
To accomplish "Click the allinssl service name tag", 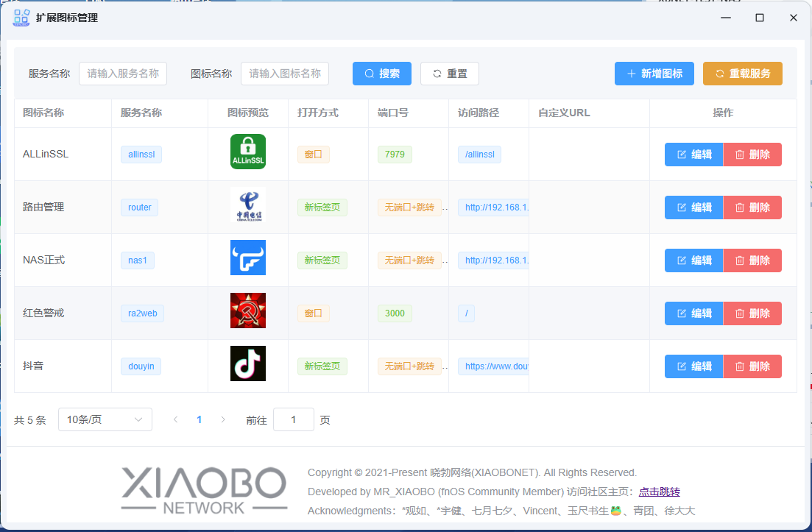I will click(141, 155).
